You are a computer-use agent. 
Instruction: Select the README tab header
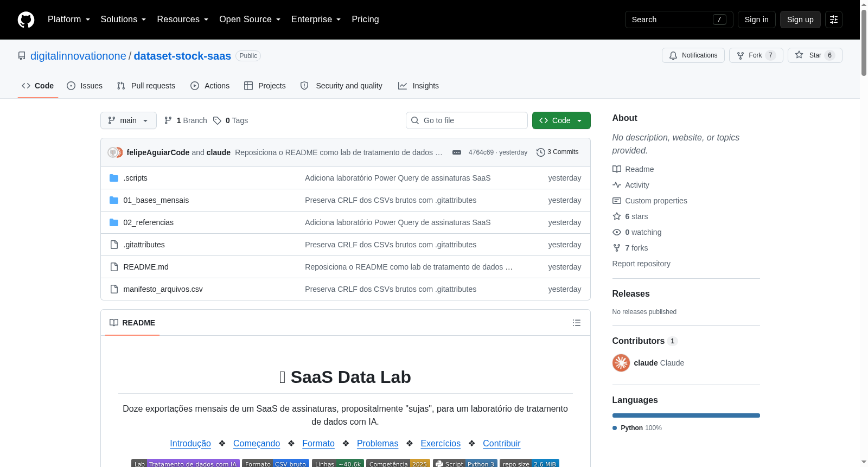click(x=132, y=323)
